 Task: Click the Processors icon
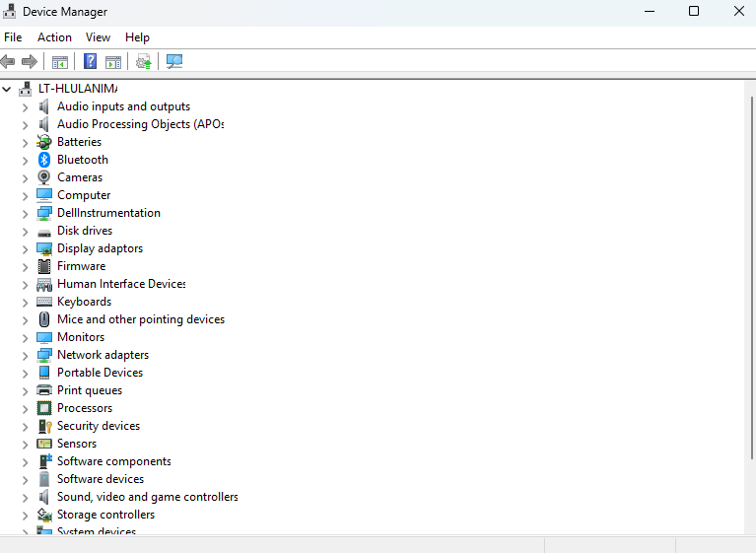pos(44,408)
